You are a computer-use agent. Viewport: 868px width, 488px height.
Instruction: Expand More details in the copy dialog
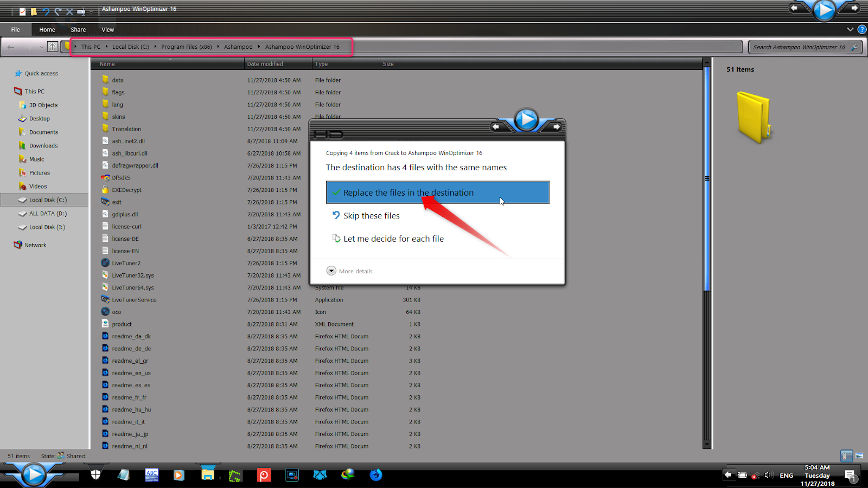[x=350, y=271]
